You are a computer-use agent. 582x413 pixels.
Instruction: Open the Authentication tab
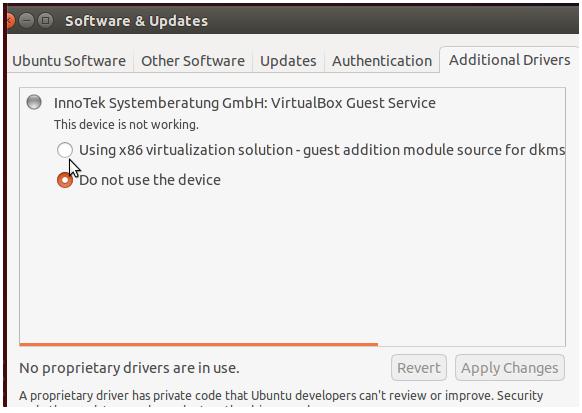pyautogui.click(x=382, y=61)
